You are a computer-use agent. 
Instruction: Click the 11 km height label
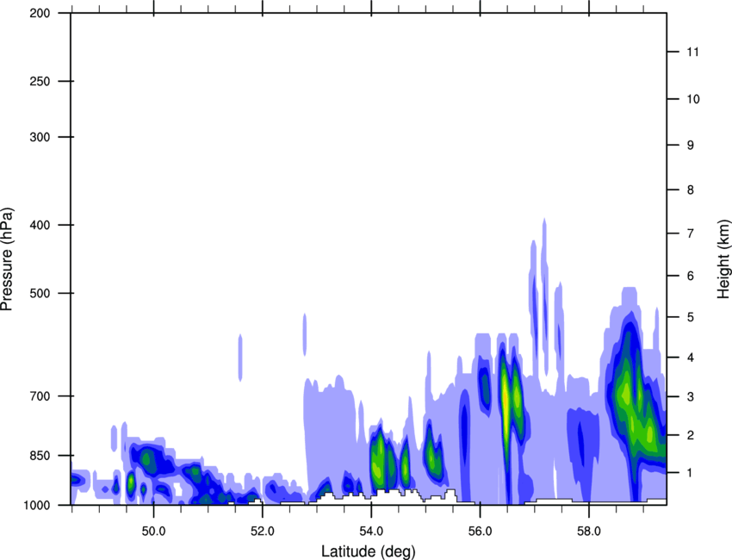[692, 52]
